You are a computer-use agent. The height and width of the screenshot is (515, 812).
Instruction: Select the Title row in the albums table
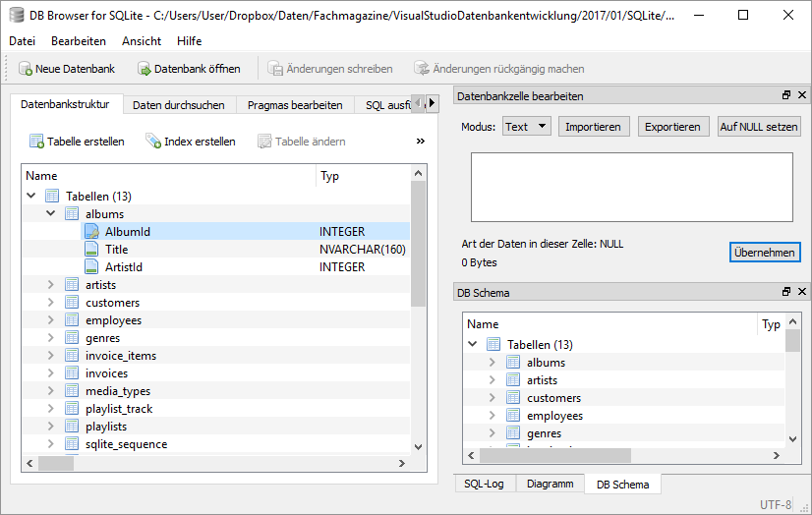coord(216,249)
